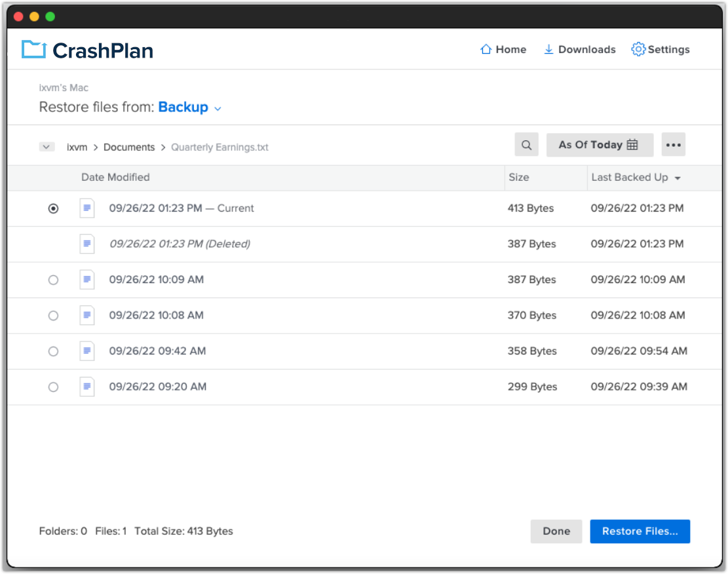
Task: Open the three-dot more options menu
Action: (x=673, y=145)
